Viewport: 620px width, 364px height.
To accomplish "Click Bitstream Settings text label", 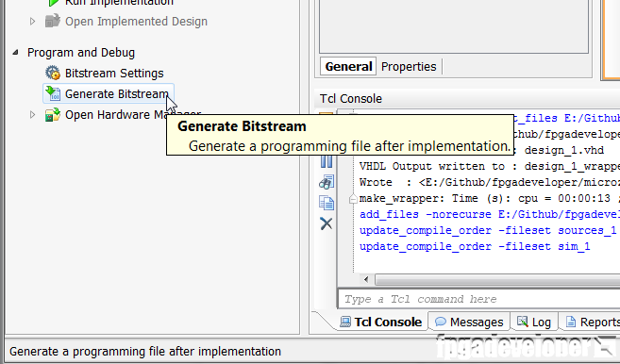I will pos(114,74).
